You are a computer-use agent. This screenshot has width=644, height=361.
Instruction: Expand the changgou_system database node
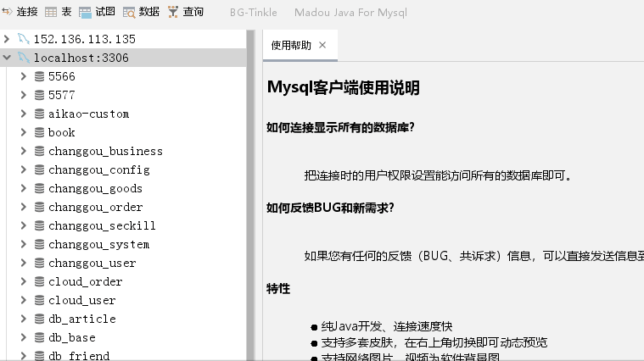[24, 245]
